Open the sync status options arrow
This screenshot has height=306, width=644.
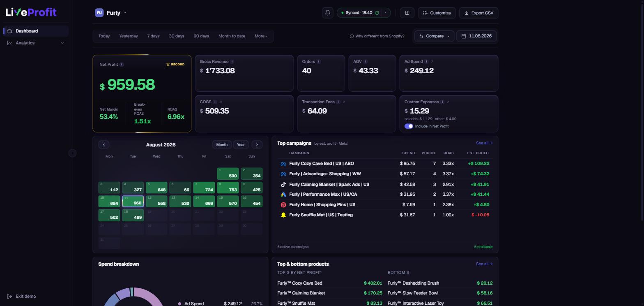click(x=385, y=13)
